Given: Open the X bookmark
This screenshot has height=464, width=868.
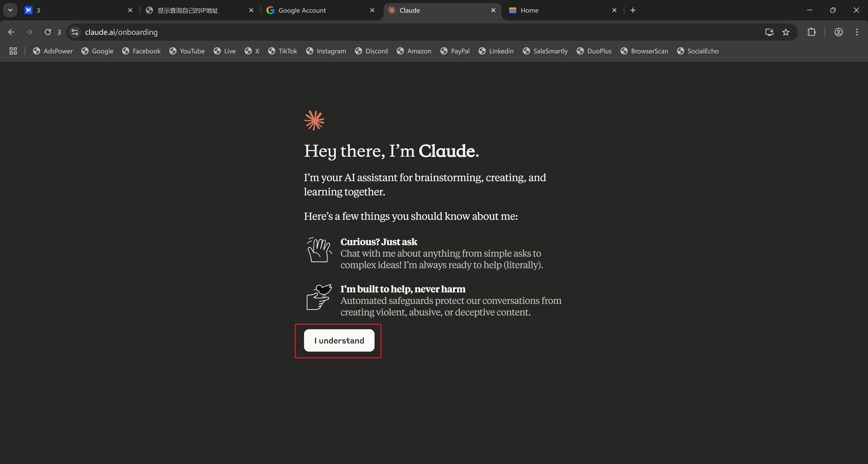Looking at the screenshot, I should pyautogui.click(x=252, y=51).
